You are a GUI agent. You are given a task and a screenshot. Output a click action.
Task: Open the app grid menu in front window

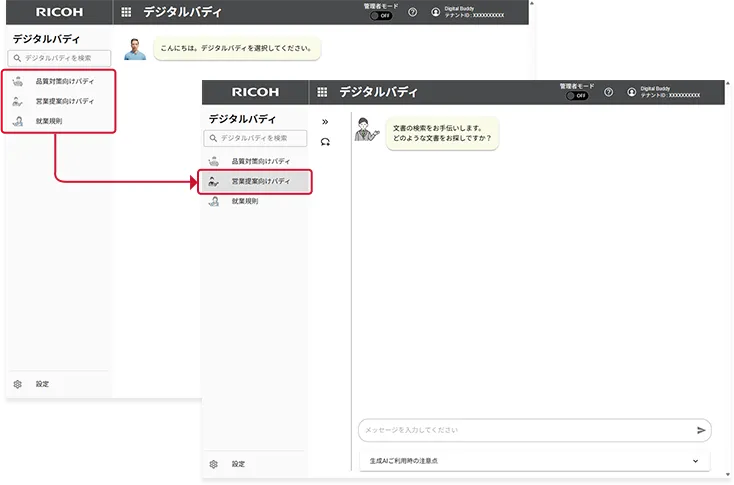(323, 92)
